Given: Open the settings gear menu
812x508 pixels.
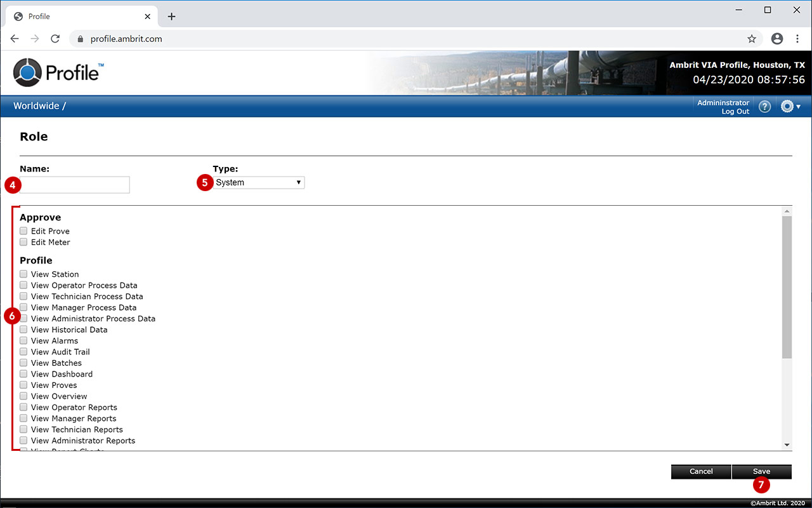Looking at the screenshot, I should [790, 107].
